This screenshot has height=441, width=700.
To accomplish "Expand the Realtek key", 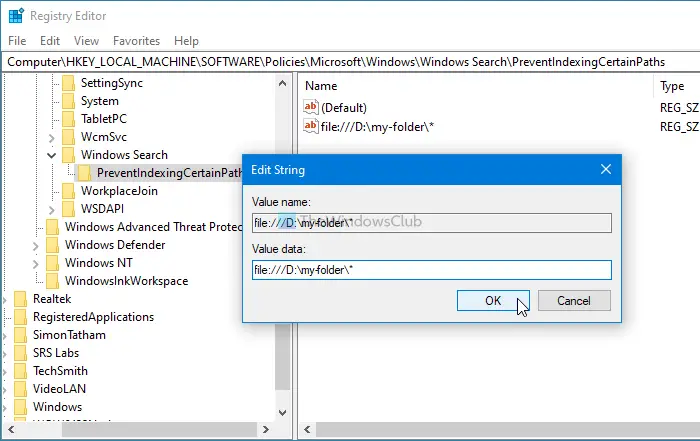I will point(4,300).
